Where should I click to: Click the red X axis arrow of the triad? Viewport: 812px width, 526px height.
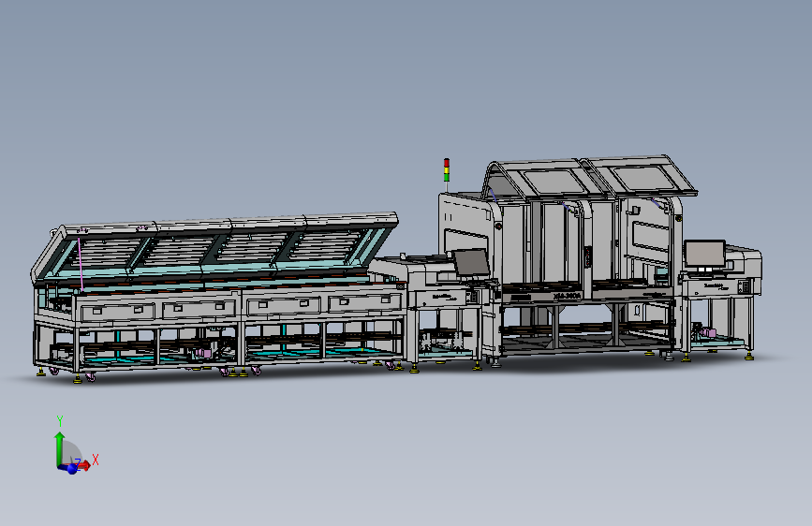(x=84, y=465)
